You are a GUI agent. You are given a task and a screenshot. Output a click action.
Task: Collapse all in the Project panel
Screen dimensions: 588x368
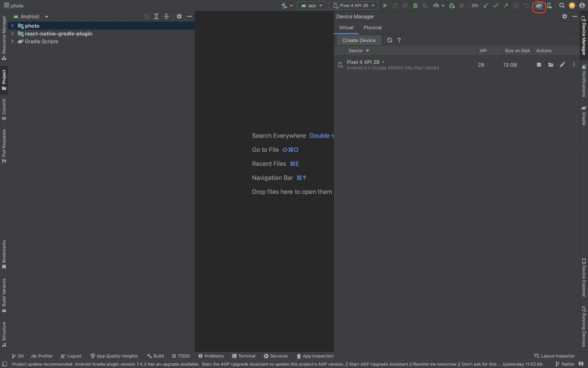167,17
